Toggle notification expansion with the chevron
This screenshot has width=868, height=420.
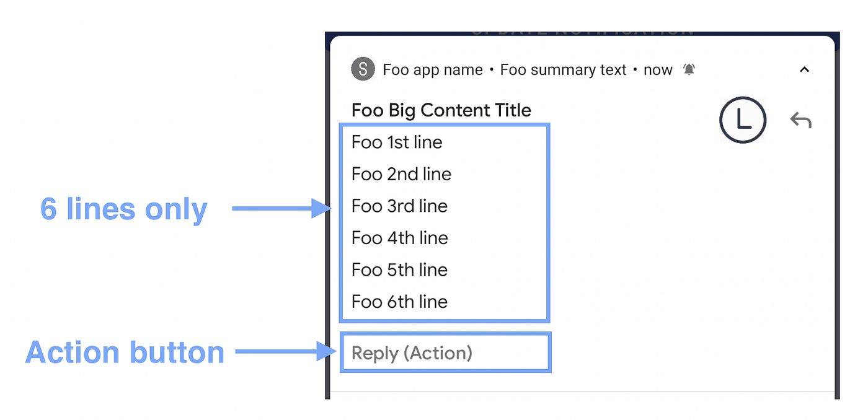coord(805,69)
